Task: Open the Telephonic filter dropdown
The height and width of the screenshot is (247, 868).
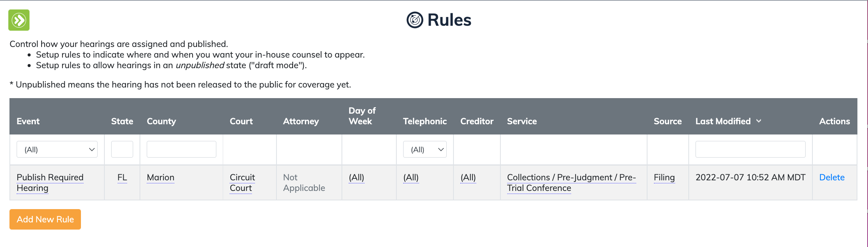Action: point(425,149)
